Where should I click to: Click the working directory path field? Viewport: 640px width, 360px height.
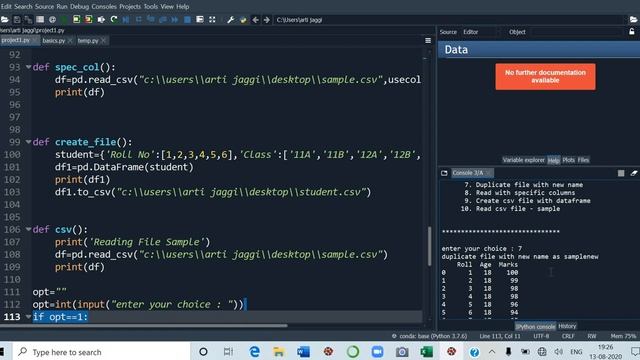click(449, 20)
